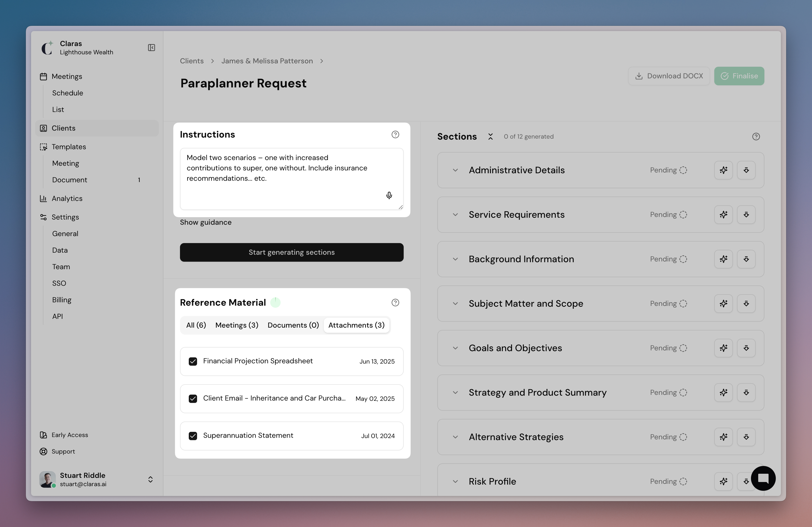Image resolution: width=812 pixels, height=527 pixels.
Task: Expand Alternative Strategies section chevron
Action: pyautogui.click(x=455, y=437)
